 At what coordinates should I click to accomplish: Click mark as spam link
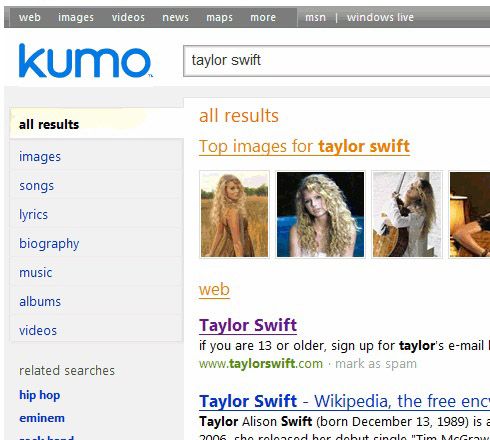click(376, 364)
